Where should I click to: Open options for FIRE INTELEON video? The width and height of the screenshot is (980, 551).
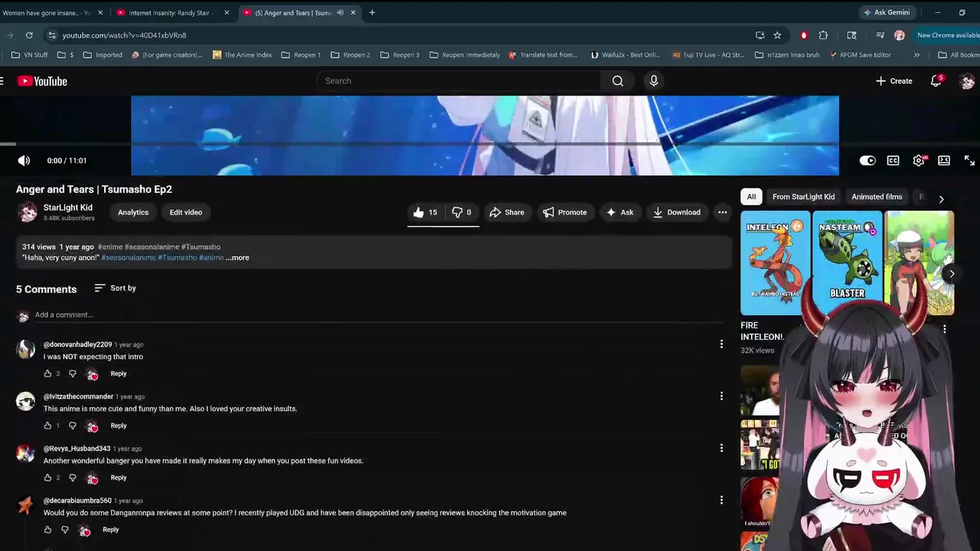pyautogui.click(x=945, y=329)
